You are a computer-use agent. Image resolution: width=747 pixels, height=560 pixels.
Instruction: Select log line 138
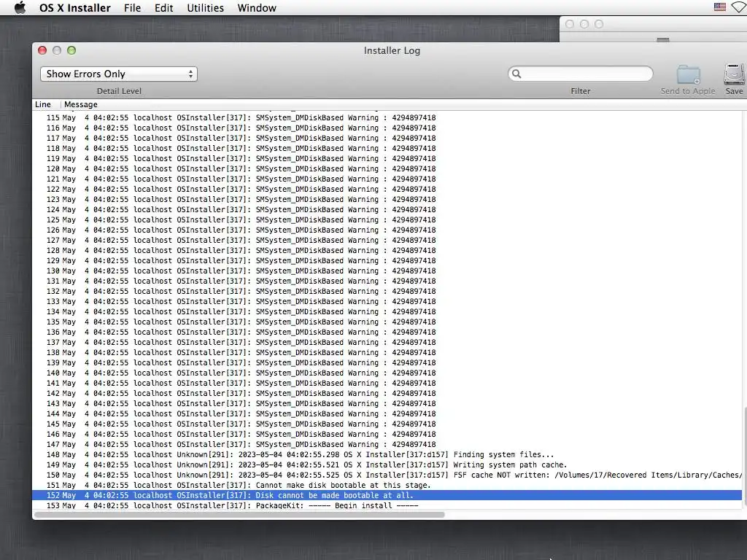(x=387, y=353)
